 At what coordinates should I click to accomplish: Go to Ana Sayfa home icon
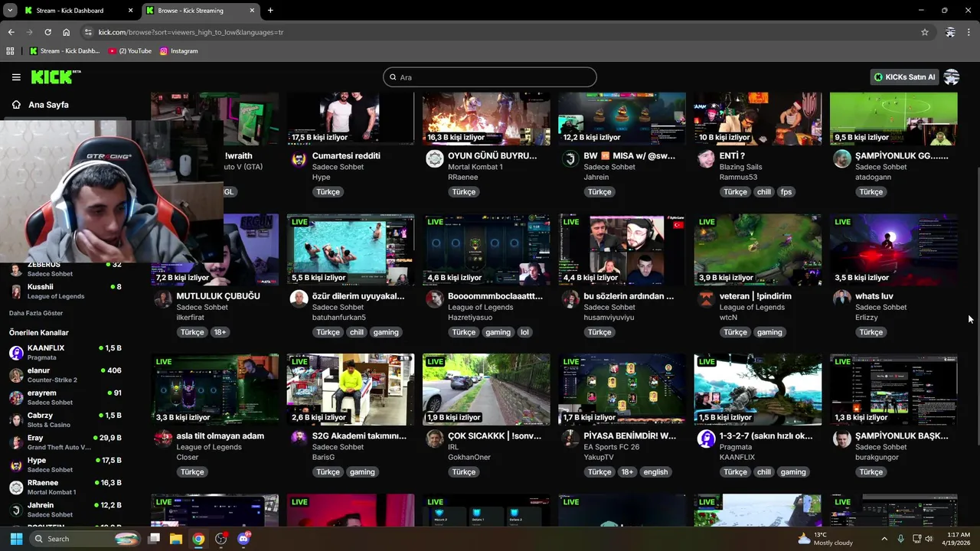[x=16, y=105]
